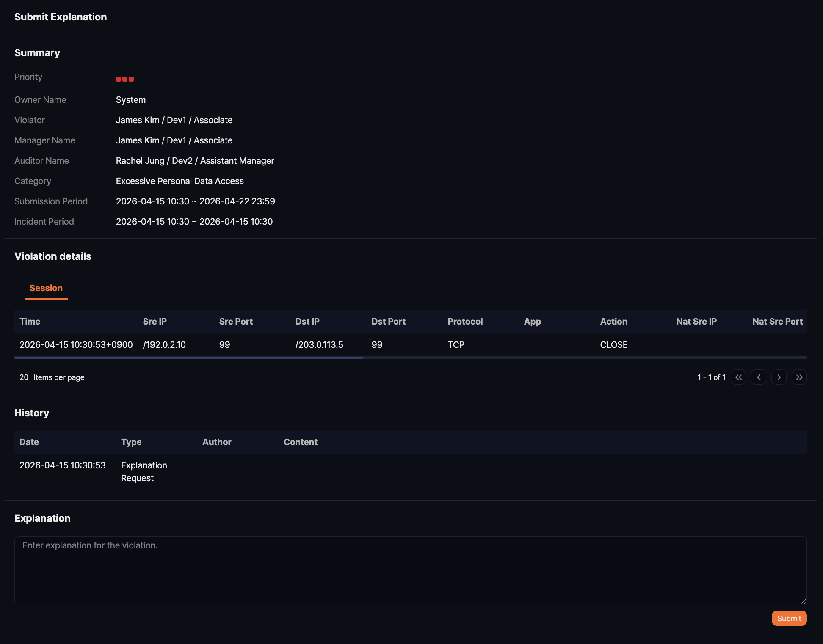Viewport: 823px width, 644px height.
Task: Go to the next page of sessions
Action: coord(779,377)
